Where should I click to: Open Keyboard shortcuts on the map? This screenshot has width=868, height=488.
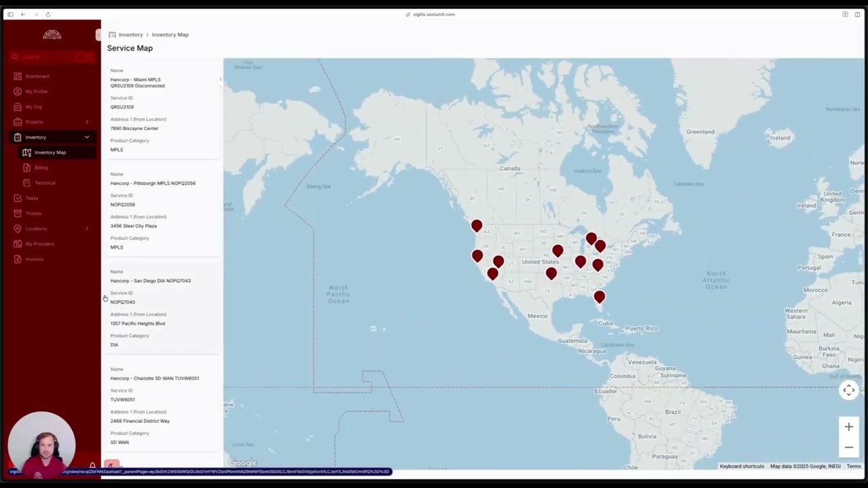click(742, 466)
